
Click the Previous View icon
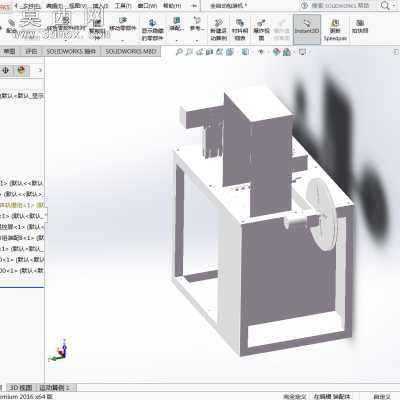(x=200, y=52)
